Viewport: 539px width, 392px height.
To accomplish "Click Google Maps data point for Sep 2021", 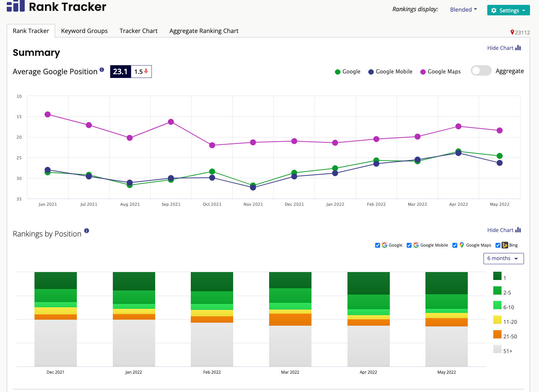I will coord(171,122).
